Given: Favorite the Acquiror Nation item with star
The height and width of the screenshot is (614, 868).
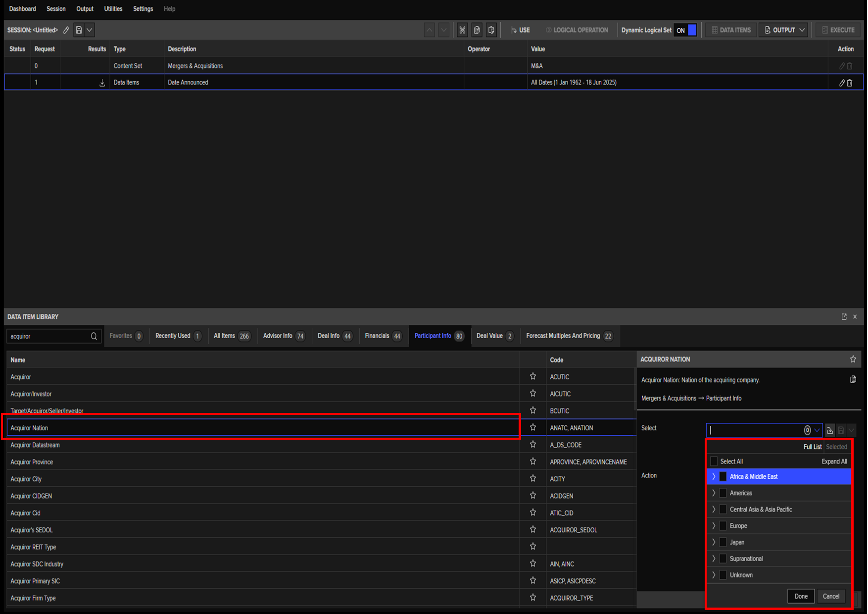Looking at the screenshot, I should tap(533, 427).
